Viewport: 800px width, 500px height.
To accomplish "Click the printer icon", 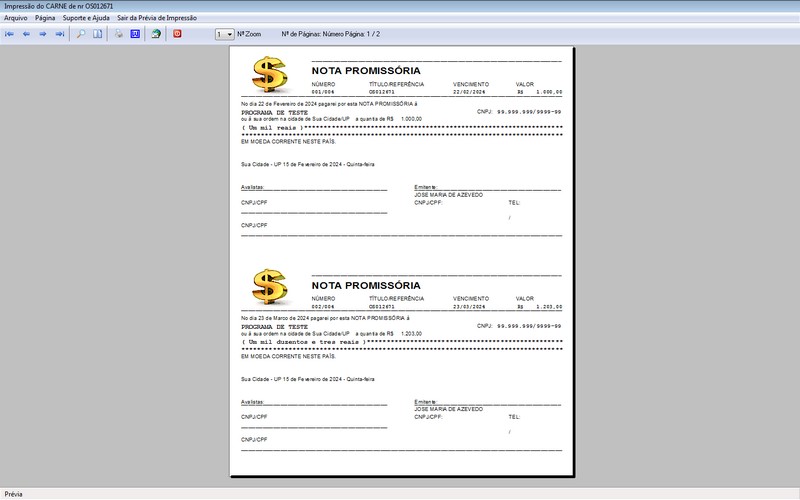I will point(118,34).
